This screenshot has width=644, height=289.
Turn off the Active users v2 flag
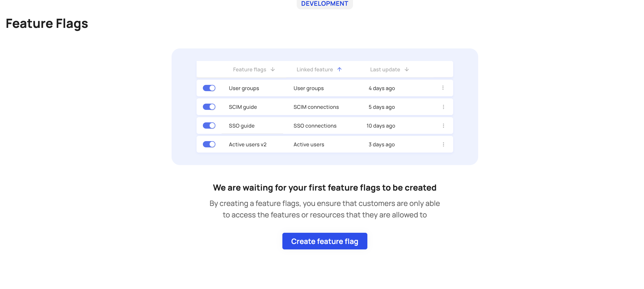pyautogui.click(x=209, y=144)
